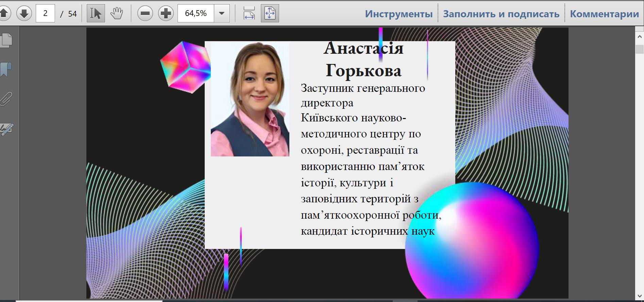Click the page number field
This screenshot has height=302, width=644.
point(45,14)
